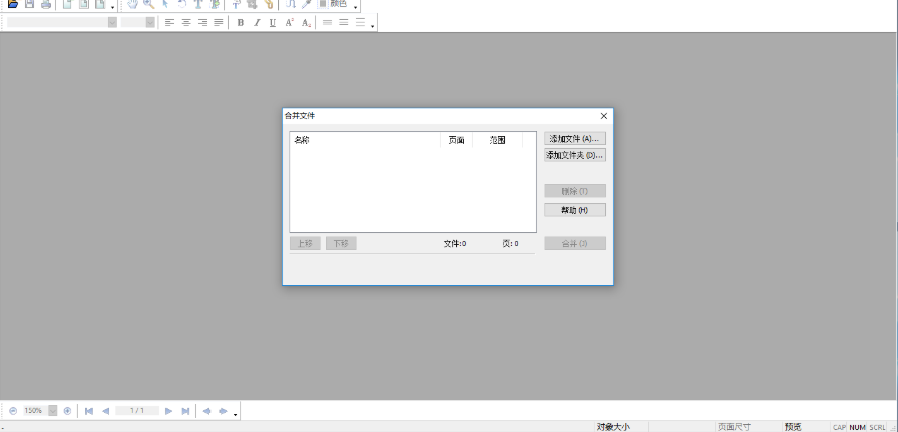Click the NUM status bar indicator
Viewport: 898px width, 432px height.
(857, 427)
